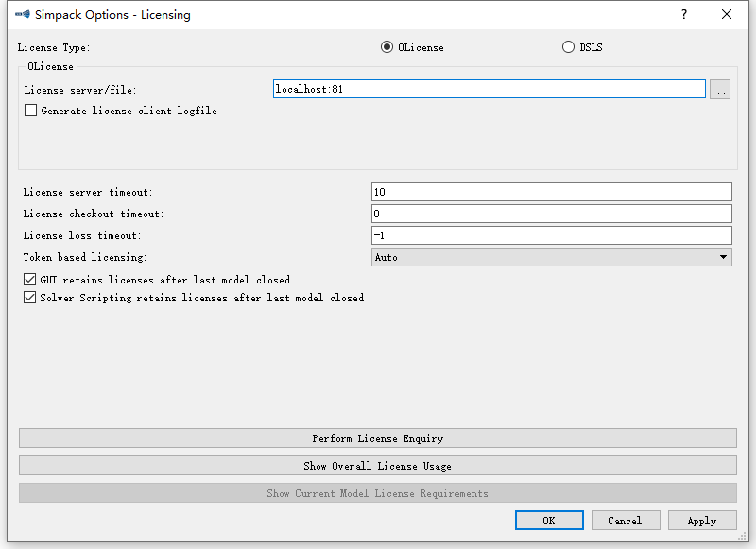
Task: Click the License server/file input field
Action: coord(490,89)
